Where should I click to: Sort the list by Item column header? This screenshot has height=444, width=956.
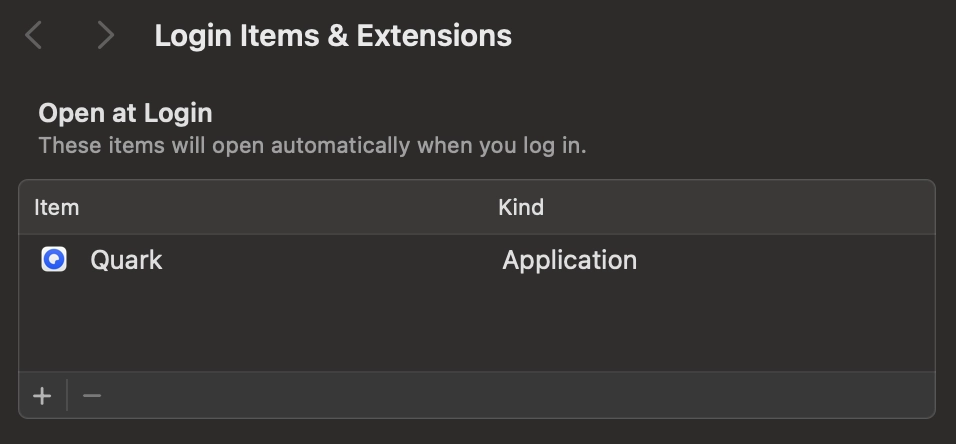click(x=57, y=207)
